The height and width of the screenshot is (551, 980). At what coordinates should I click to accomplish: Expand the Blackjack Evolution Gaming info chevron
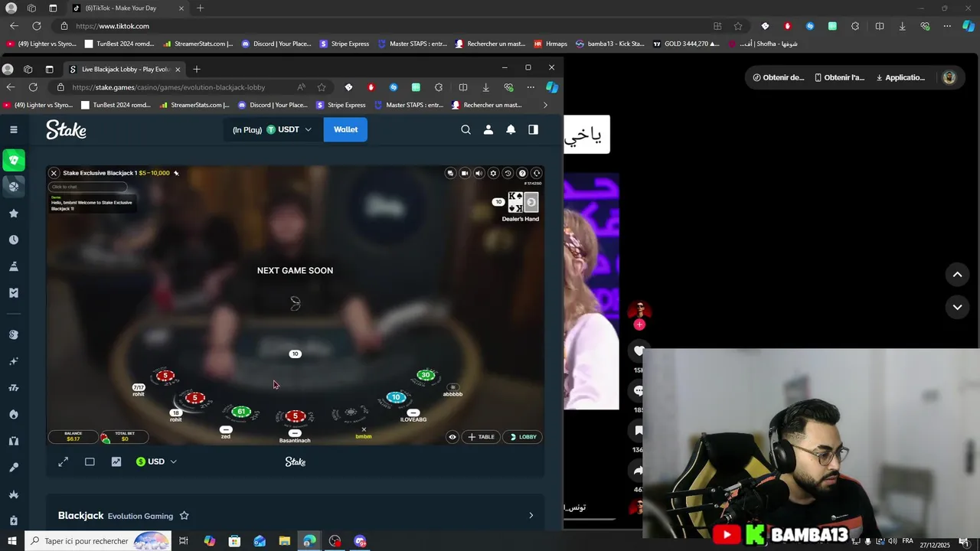coord(531,516)
